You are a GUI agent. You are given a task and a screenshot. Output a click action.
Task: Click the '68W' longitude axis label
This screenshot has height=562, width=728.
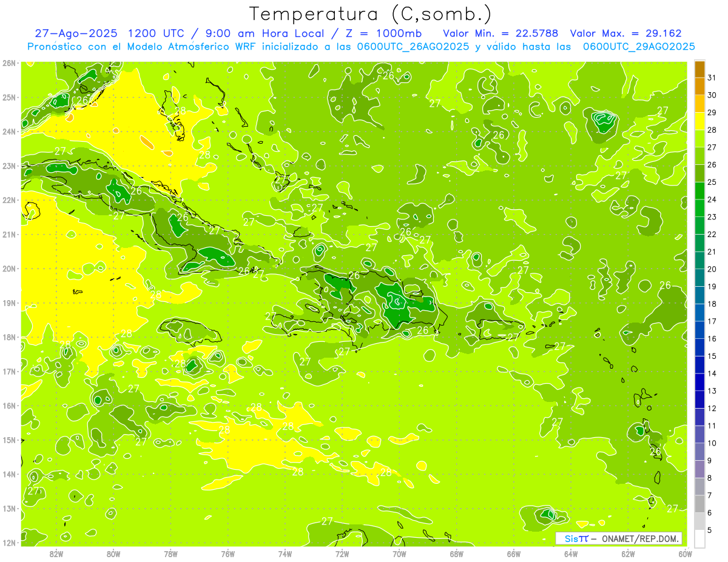click(x=456, y=553)
